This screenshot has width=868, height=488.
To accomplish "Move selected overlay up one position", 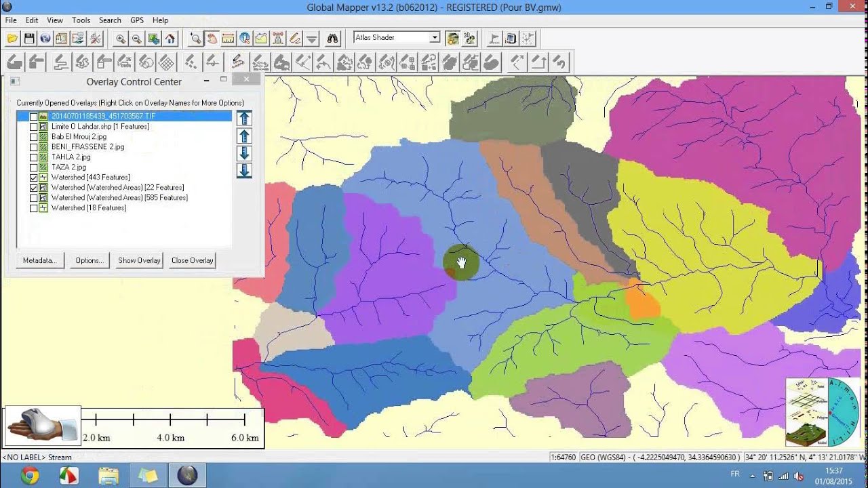I will (x=245, y=136).
